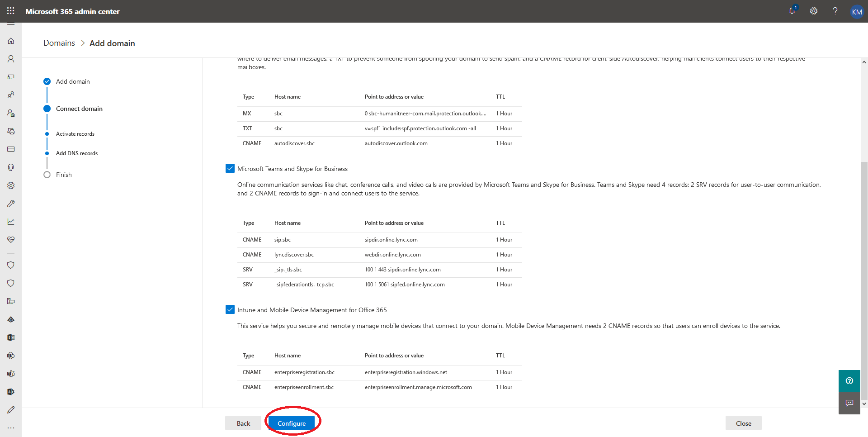
Task: Click enterpriseenrollment.manage.microsoft.com value
Action: tap(418, 387)
